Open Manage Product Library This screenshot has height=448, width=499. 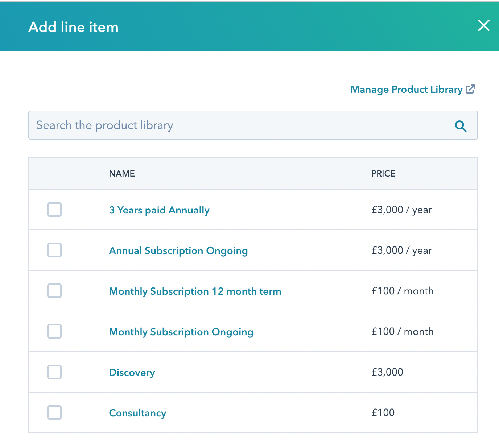[x=406, y=90]
